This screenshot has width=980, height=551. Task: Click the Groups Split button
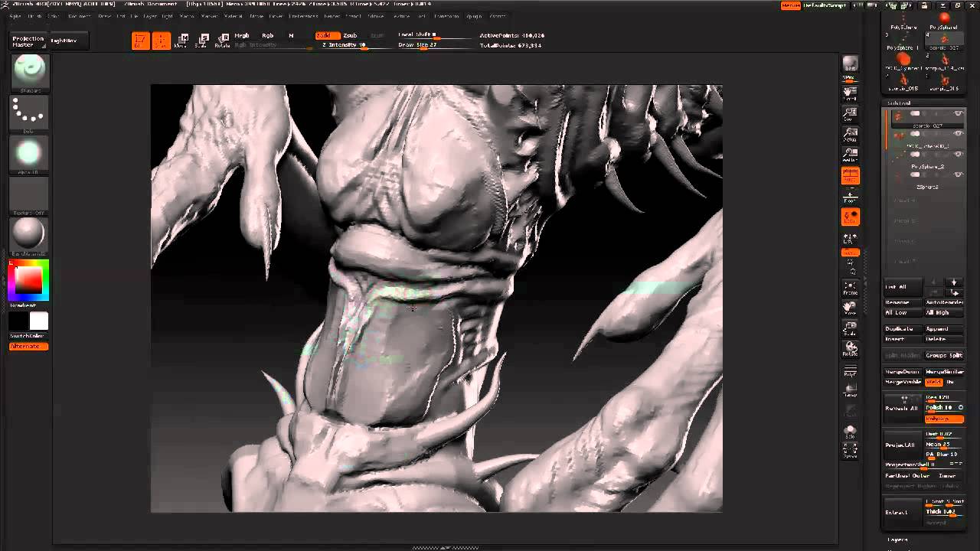(944, 355)
